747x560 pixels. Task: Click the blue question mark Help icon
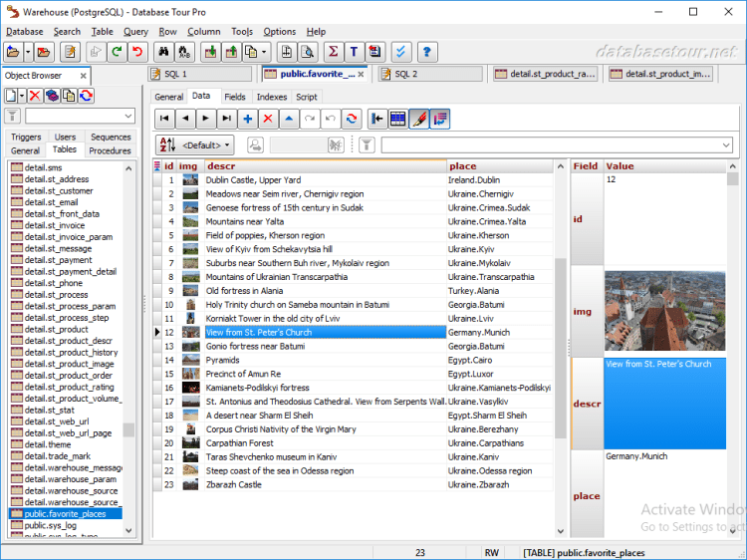click(x=427, y=52)
